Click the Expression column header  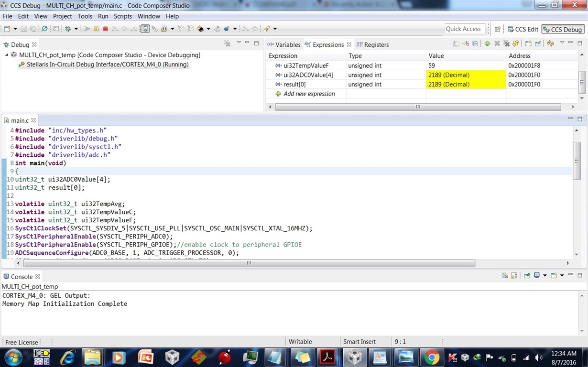point(306,56)
